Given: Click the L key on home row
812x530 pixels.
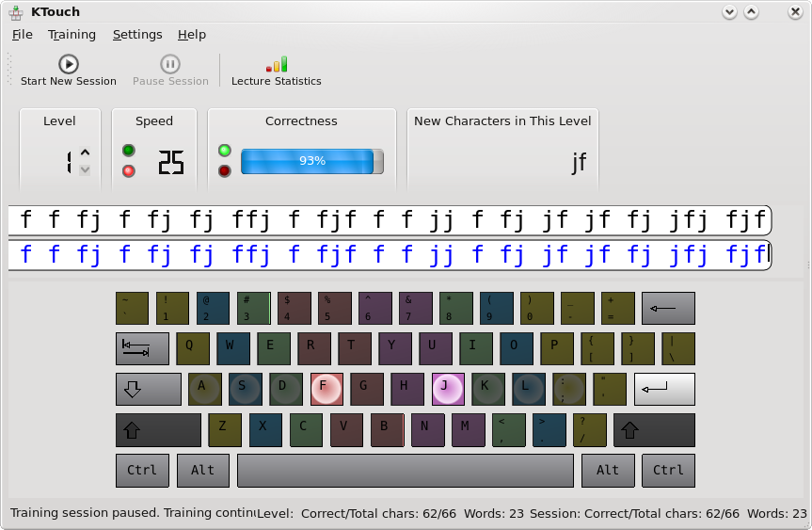Looking at the screenshot, I should click(x=529, y=389).
